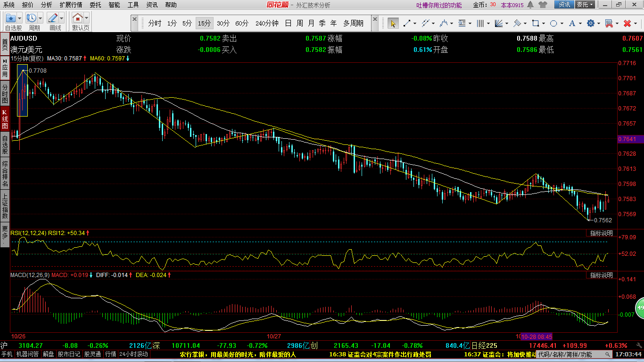Image resolution: width=644 pixels, height=362 pixels.
Task: Switch to the 分时 period
Action: coord(155,23)
